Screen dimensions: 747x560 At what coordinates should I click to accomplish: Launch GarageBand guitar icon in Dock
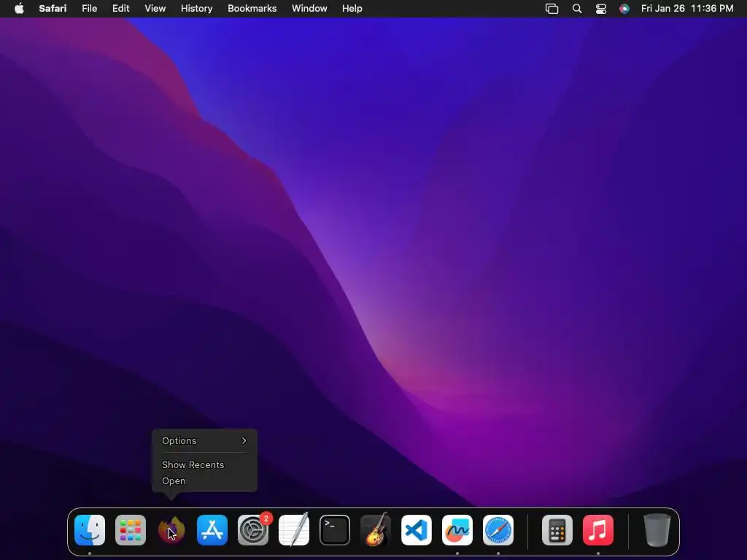[376, 529]
